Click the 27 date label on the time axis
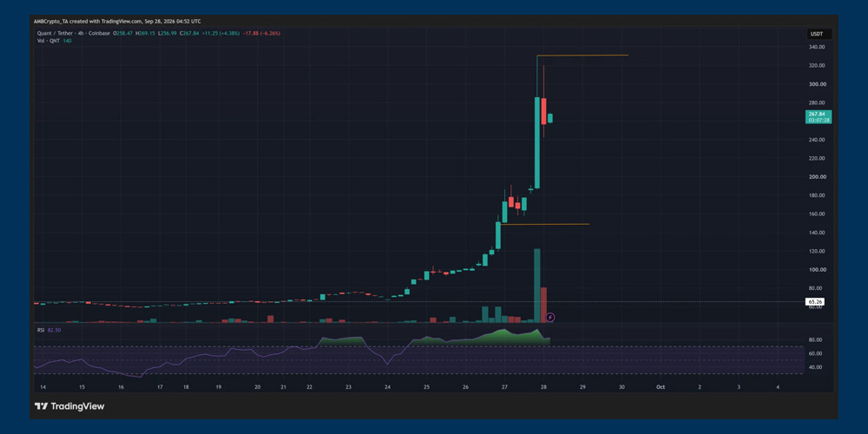 point(504,387)
